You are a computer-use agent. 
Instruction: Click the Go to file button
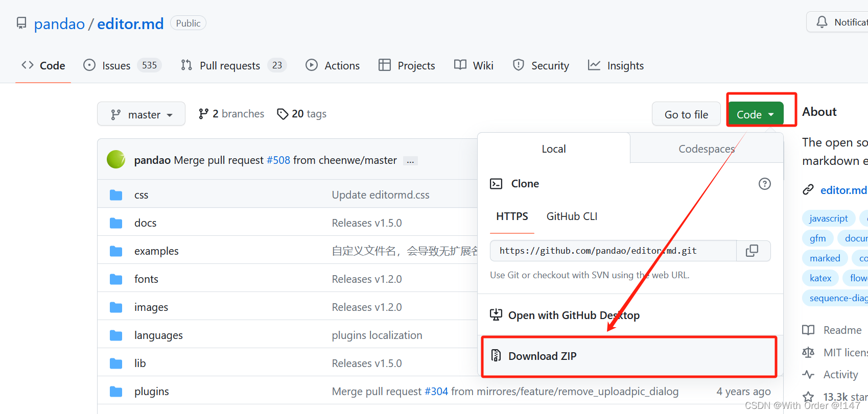coord(686,114)
